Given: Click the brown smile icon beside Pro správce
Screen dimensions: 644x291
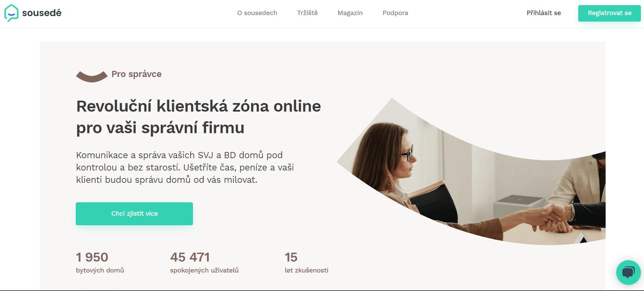Looking at the screenshot, I should (x=92, y=76).
